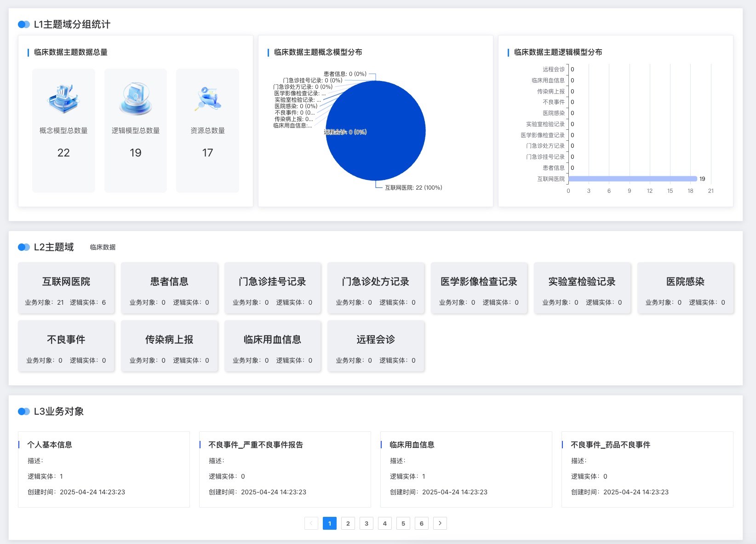This screenshot has width=756, height=544.
Task: Click the panel title 临床数据主题概念模型分布
Action: pos(318,52)
